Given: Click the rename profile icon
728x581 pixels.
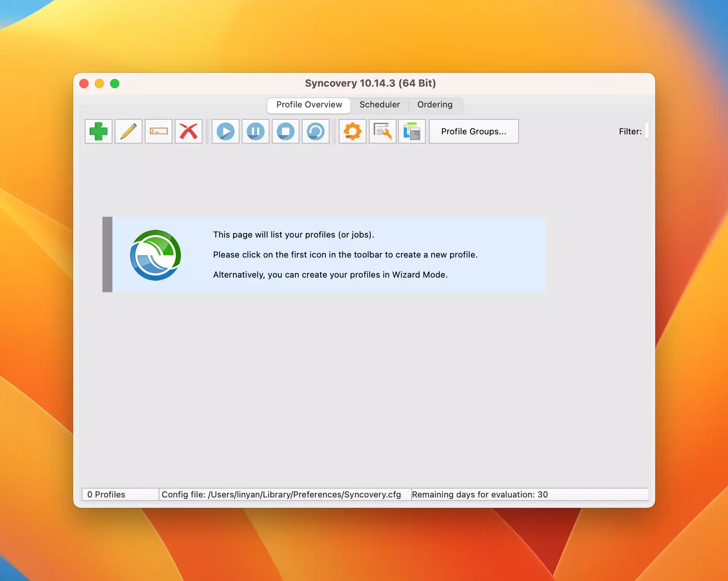Looking at the screenshot, I should [x=158, y=131].
